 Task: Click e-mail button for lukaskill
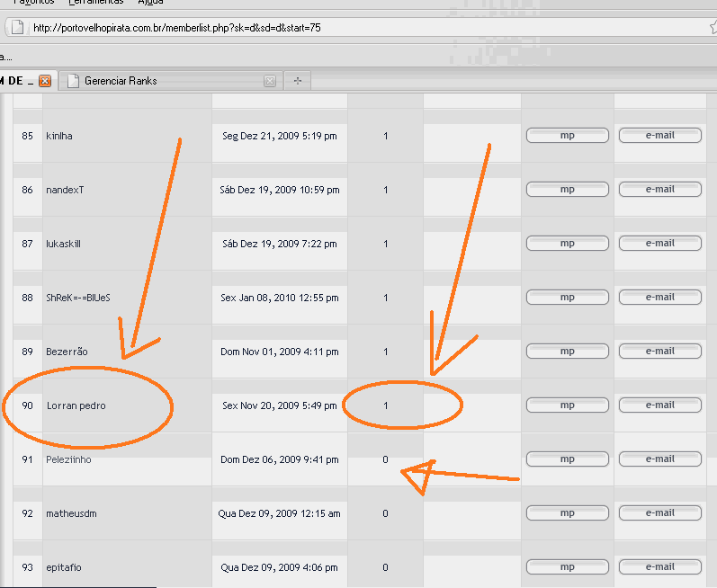(659, 244)
